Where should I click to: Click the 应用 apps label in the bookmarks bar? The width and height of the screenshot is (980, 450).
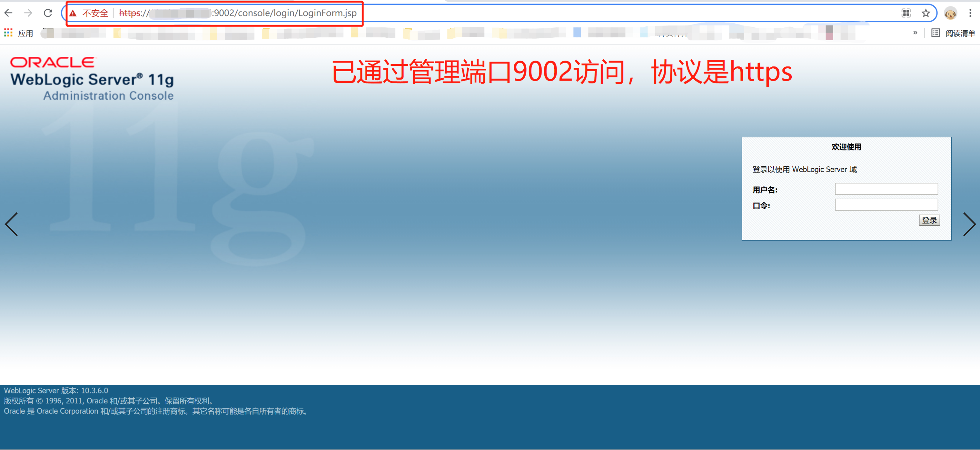(x=26, y=33)
